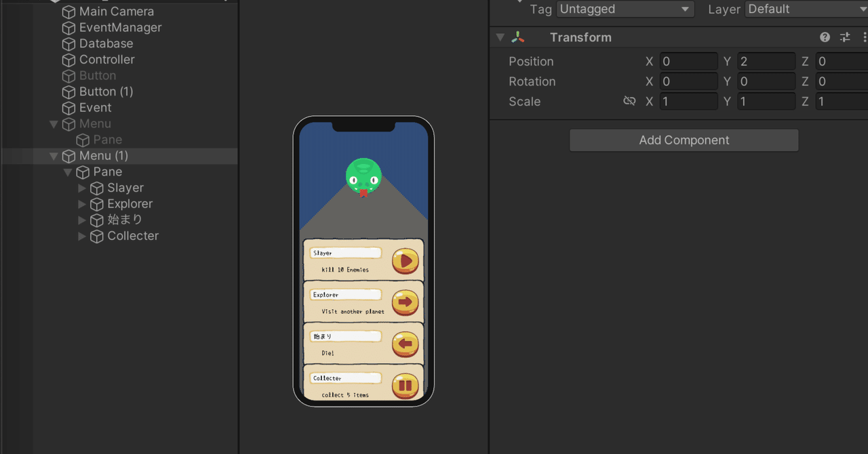The image size is (868, 454).
Task: Toggle the linked scale constraint icon
Action: [x=629, y=100]
